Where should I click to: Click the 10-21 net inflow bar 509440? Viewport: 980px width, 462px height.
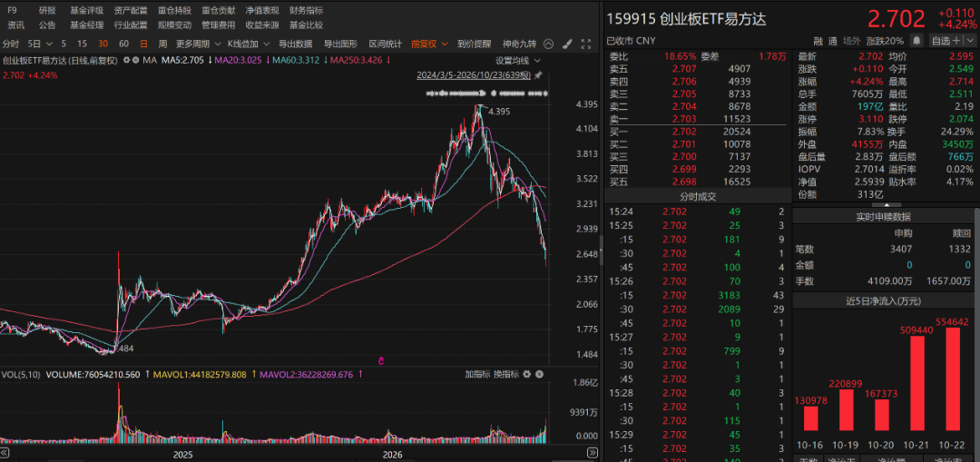916,383
